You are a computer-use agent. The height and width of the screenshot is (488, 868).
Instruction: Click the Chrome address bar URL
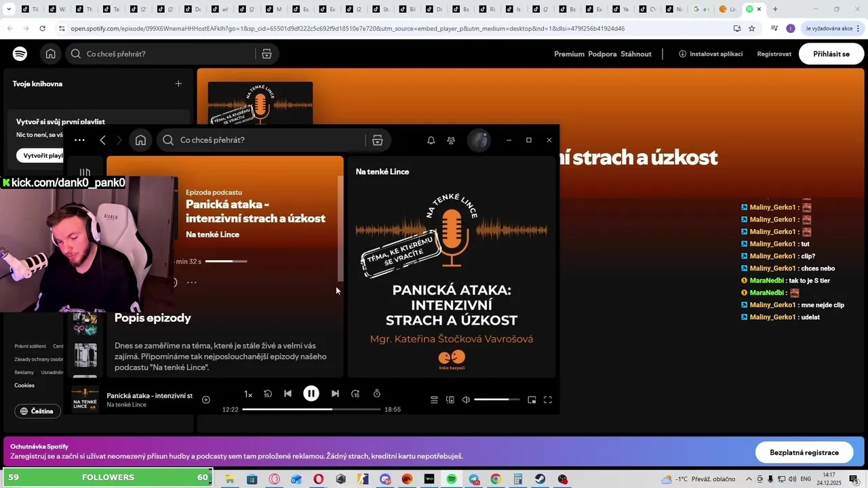tap(347, 28)
